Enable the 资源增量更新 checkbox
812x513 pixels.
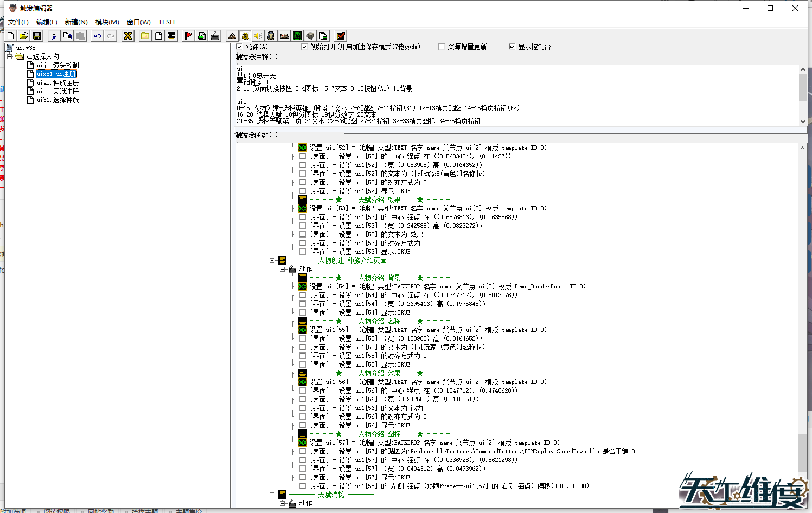(442, 47)
